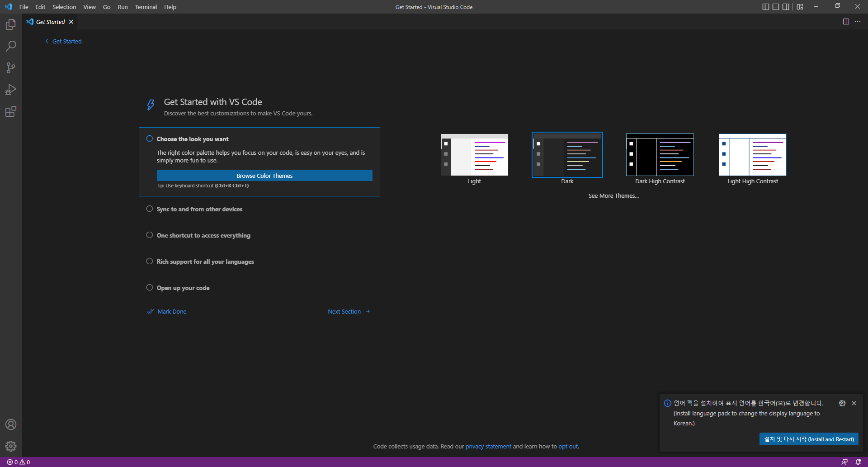Toggle the primary side bar layout icon
Screen dimensions: 868x467
765,7
